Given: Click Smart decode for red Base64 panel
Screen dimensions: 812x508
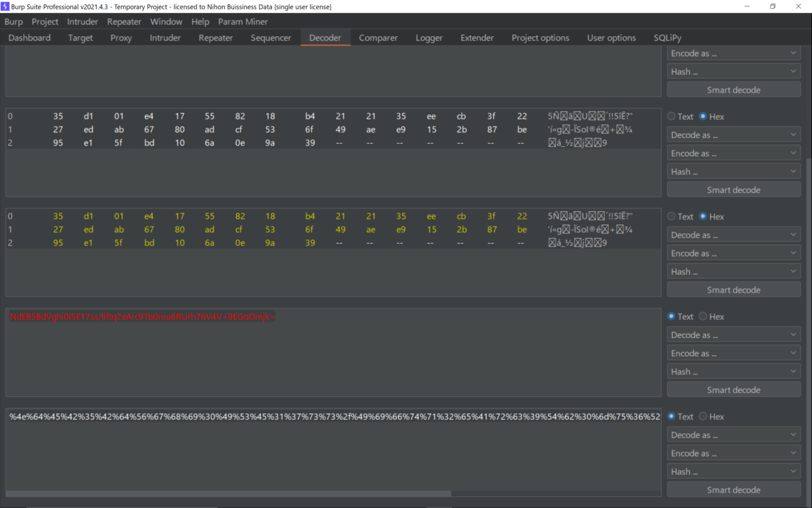Looking at the screenshot, I should [734, 389].
